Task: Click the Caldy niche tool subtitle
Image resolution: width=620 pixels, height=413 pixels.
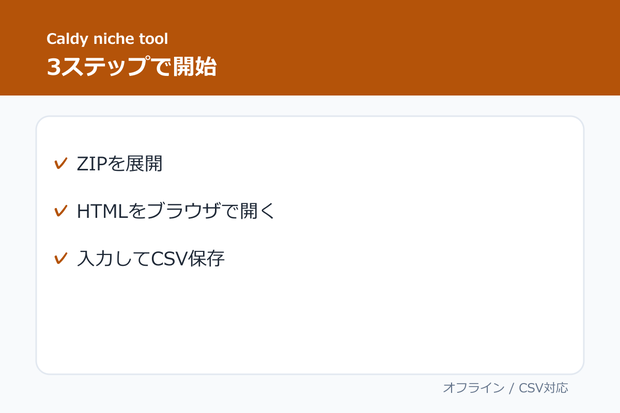Action: (x=107, y=39)
